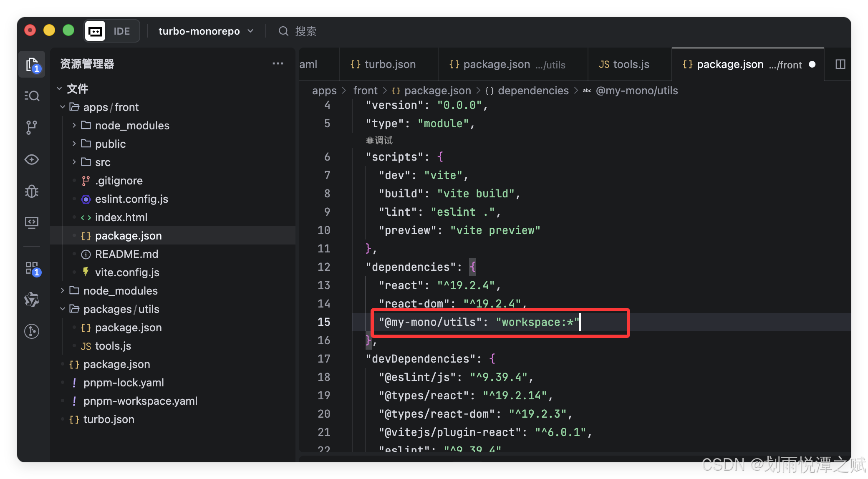Click the IDE mode icon button
The height and width of the screenshot is (479, 868).
(95, 31)
